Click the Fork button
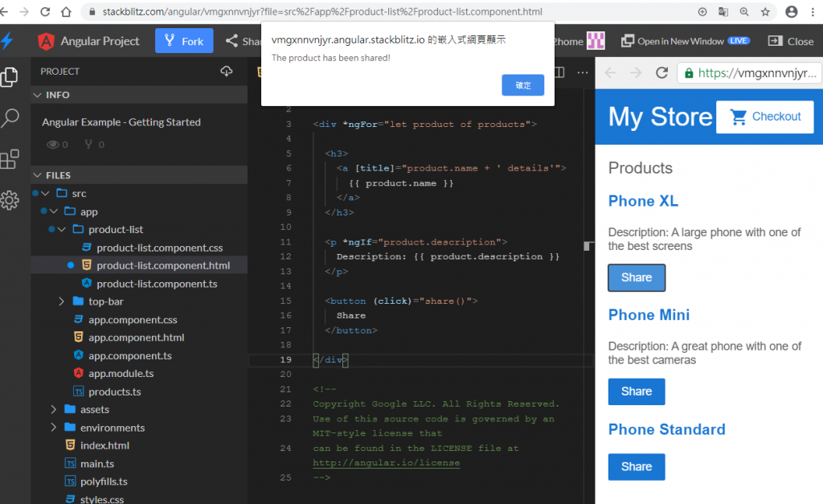The width and height of the screenshot is (823, 504). (x=184, y=40)
